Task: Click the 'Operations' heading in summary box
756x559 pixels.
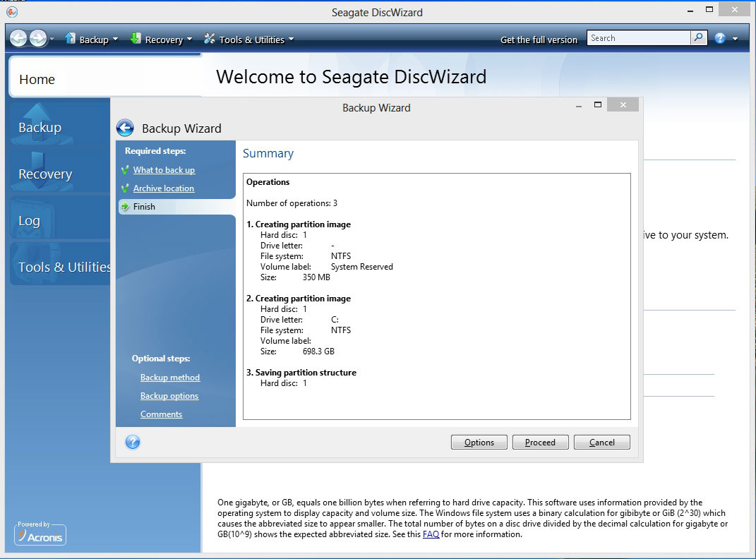Action: tap(268, 181)
